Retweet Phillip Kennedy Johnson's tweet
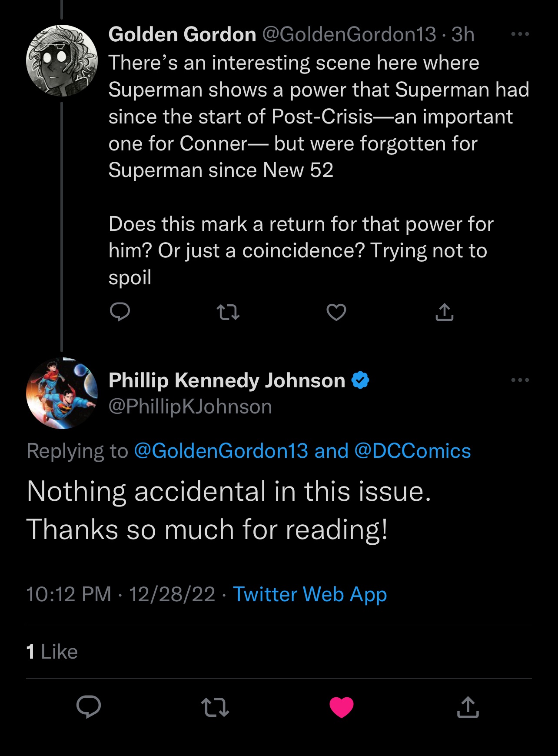 [x=215, y=707]
